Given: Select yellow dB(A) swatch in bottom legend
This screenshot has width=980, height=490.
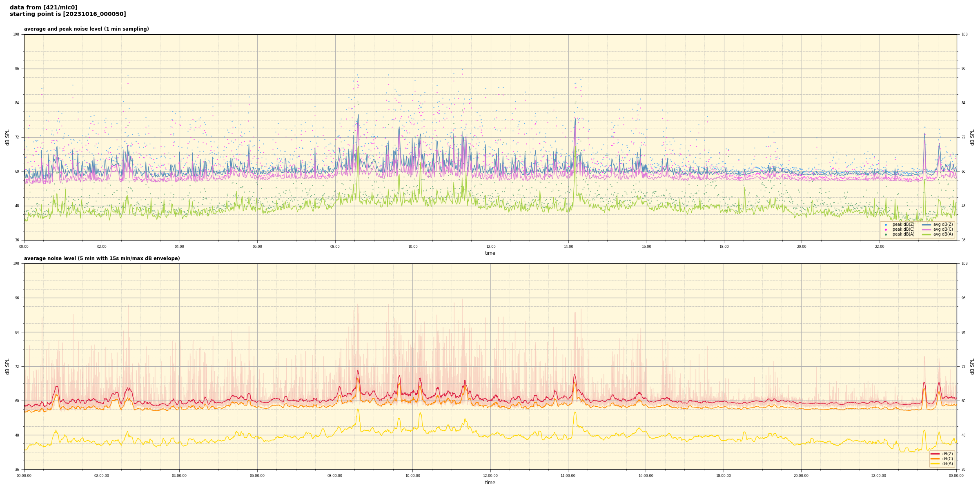Looking at the screenshot, I should pos(935,463).
